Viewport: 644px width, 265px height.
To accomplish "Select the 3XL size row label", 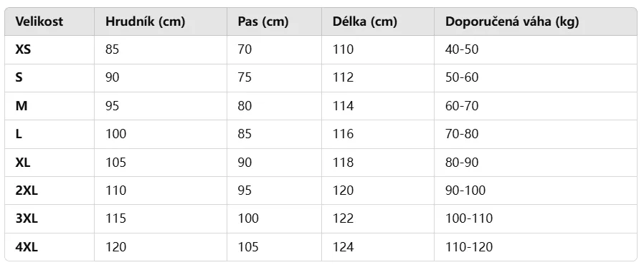I will click(27, 218).
